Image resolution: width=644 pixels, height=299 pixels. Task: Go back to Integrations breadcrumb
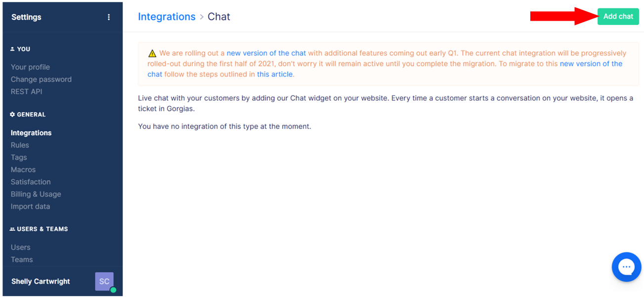167,17
